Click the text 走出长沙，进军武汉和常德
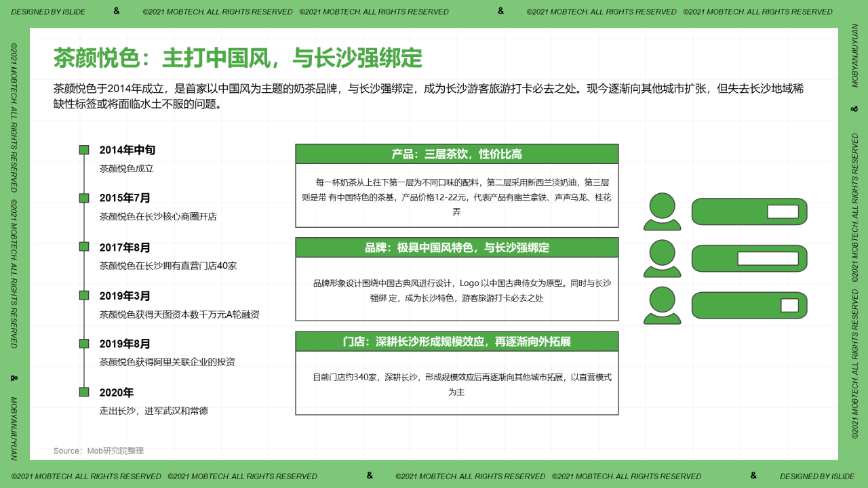Image resolution: width=868 pixels, height=488 pixels. (x=154, y=411)
